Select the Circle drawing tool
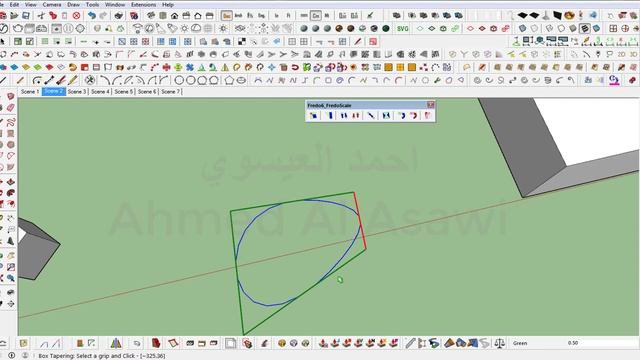640x360 pixels. pyautogui.click(x=179, y=80)
